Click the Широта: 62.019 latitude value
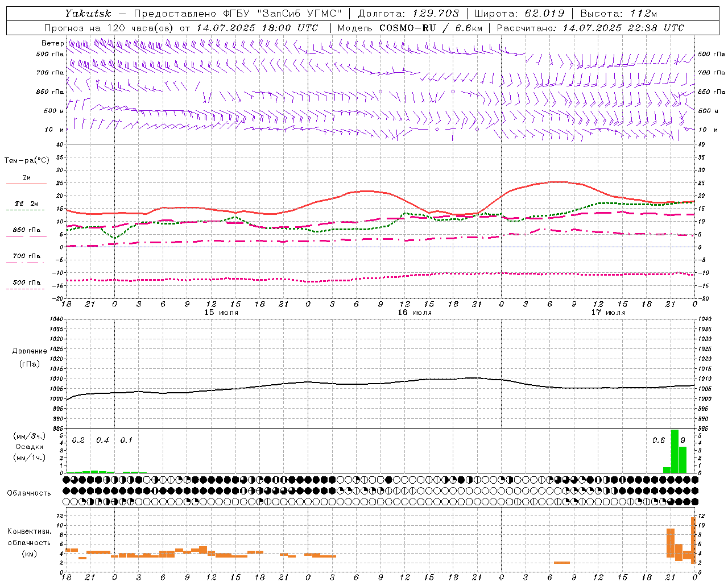The height and width of the screenshot is (582, 728). [x=519, y=14]
